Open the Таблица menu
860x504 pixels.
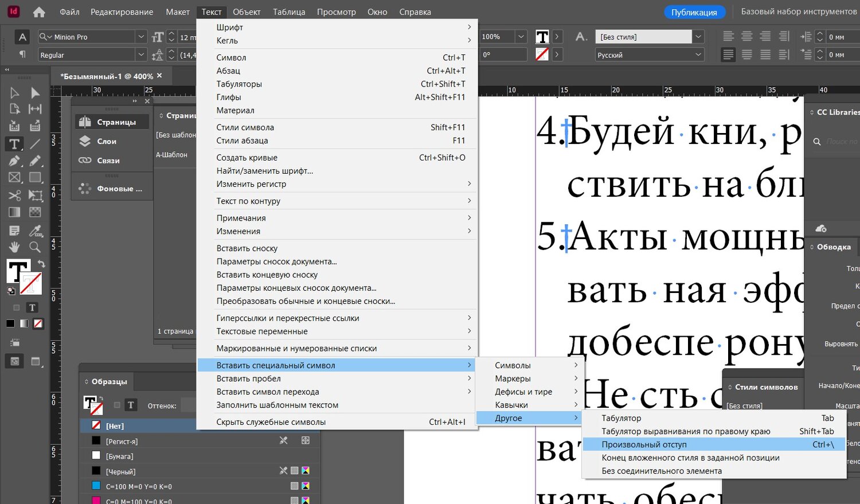tap(288, 12)
